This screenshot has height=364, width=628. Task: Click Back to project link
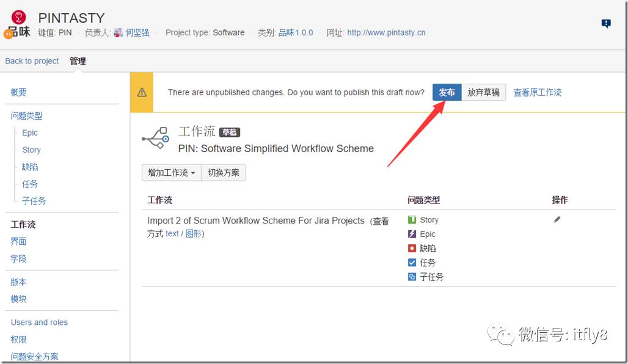pos(32,61)
